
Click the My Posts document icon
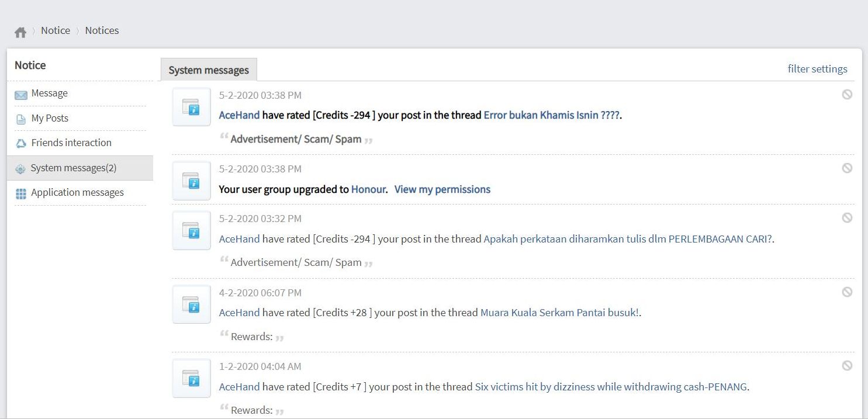click(21, 119)
